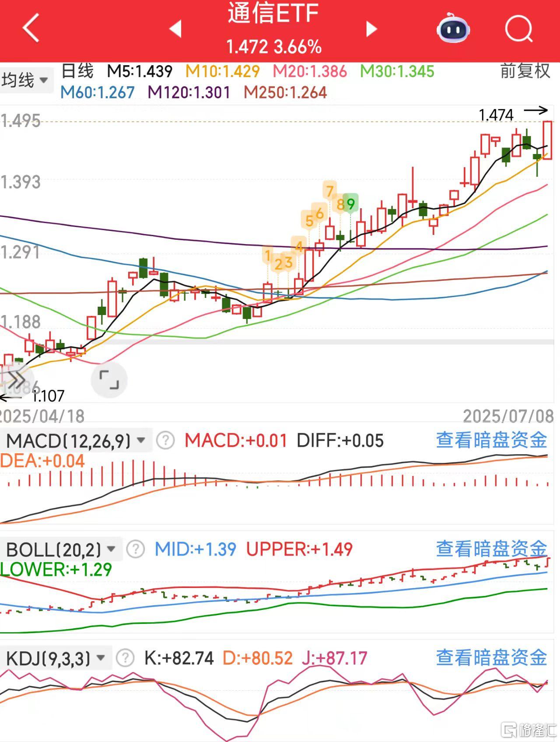The height and width of the screenshot is (742, 560).
Task: Click M20:1.386 moving average value
Action: 310,71
